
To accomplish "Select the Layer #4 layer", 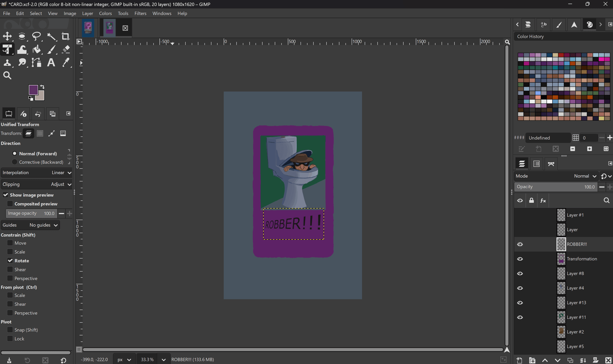I will click(x=575, y=288).
